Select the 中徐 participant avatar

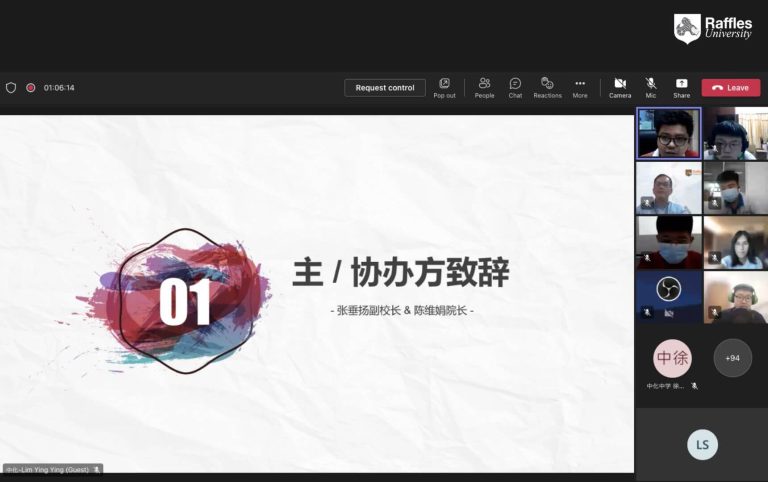point(672,358)
